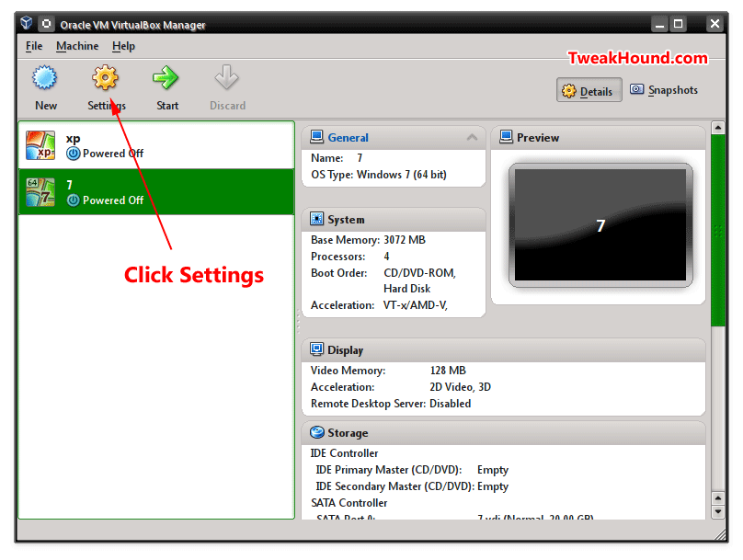The width and height of the screenshot is (743, 560).
Task: Click the Display Acceleration 2D Video, 3D value
Action: pos(460,387)
